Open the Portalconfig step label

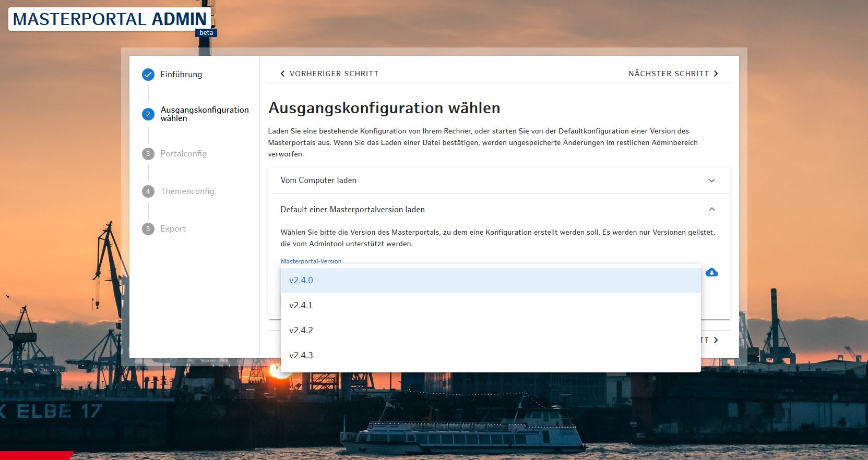(x=184, y=154)
